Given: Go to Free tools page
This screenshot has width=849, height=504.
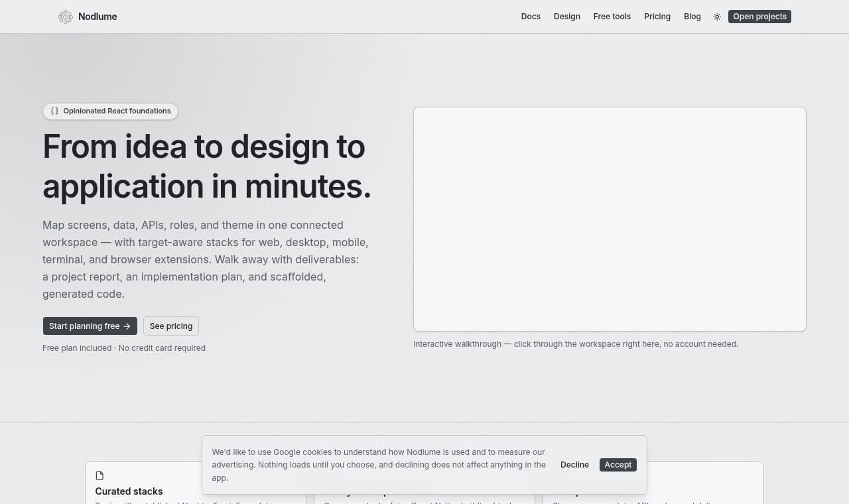Looking at the screenshot, I should coord(612,17).
